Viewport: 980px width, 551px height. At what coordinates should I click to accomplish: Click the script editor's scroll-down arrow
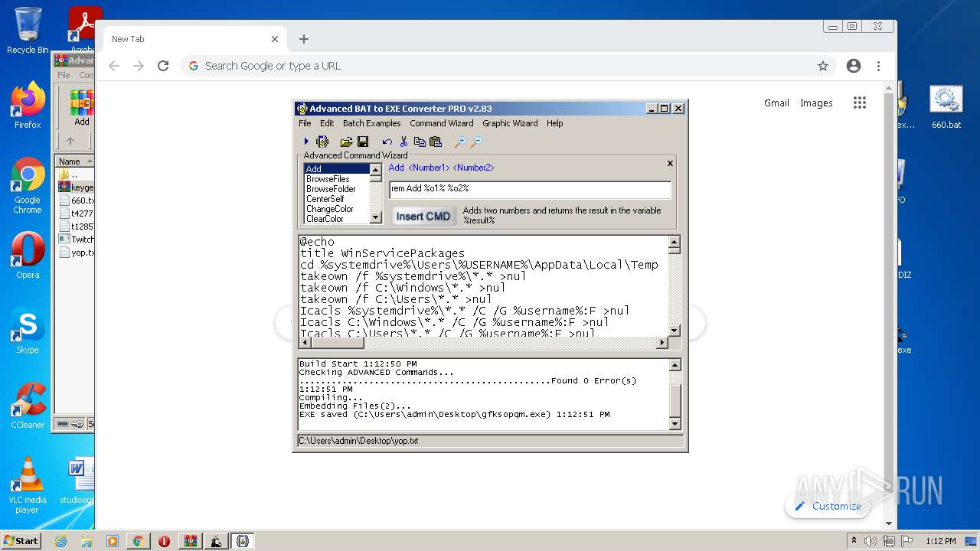[674, 331]
